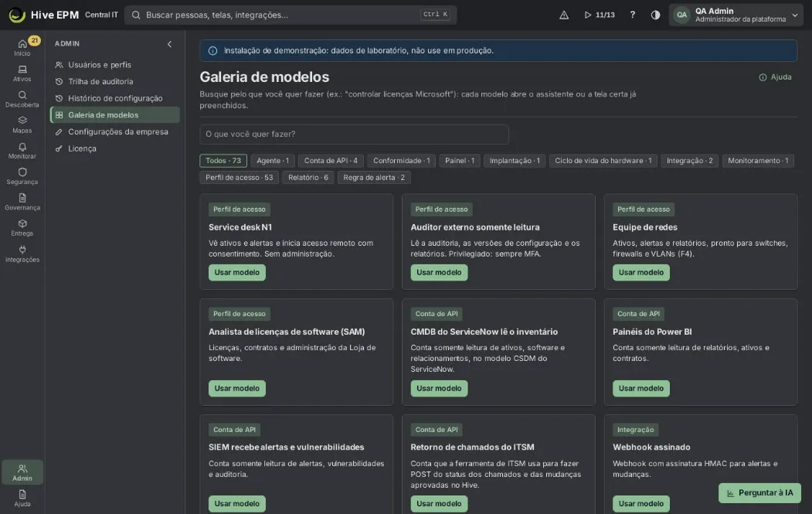
Task: Filter by Conta de API · 4
Action: (x=331, y=161)
